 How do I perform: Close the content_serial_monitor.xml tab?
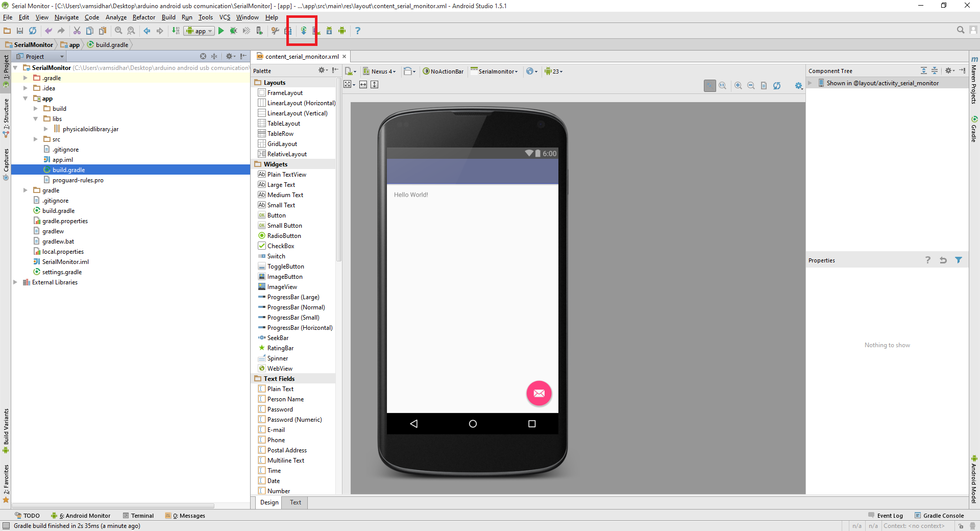pyautogui.click(x=345, y=57)
